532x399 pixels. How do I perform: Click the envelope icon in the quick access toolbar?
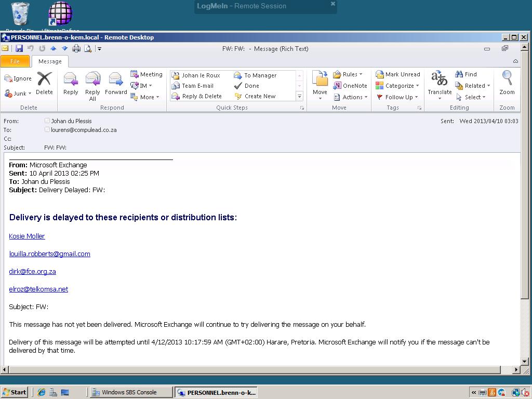coord(5,48)
